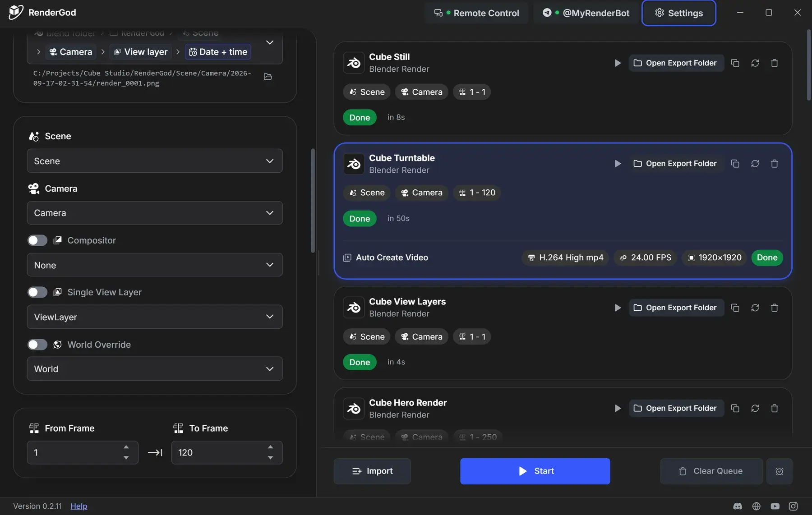Delete the Cube Still job

(x=775, y=63)
